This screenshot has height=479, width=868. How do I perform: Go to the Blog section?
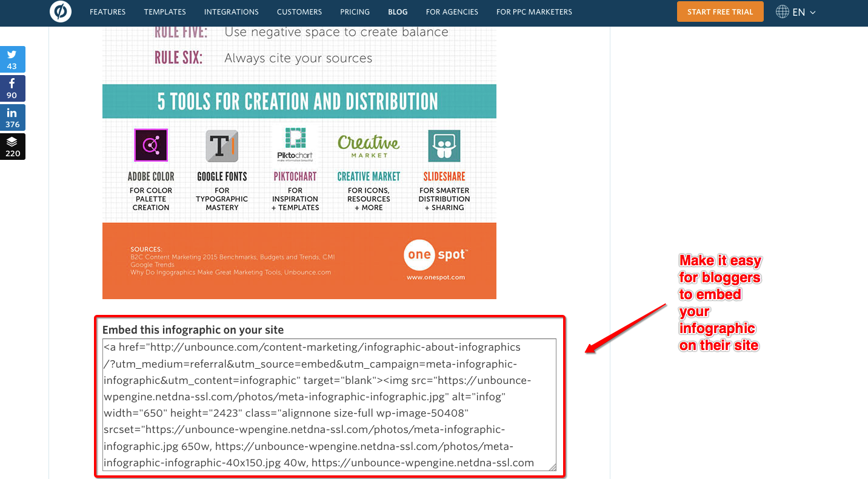pyautogui.click(x=398, y=12)
